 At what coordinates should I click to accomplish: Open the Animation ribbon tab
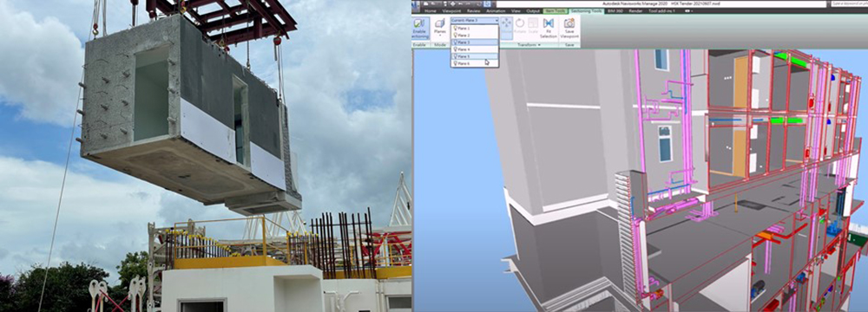click(496, 11)
